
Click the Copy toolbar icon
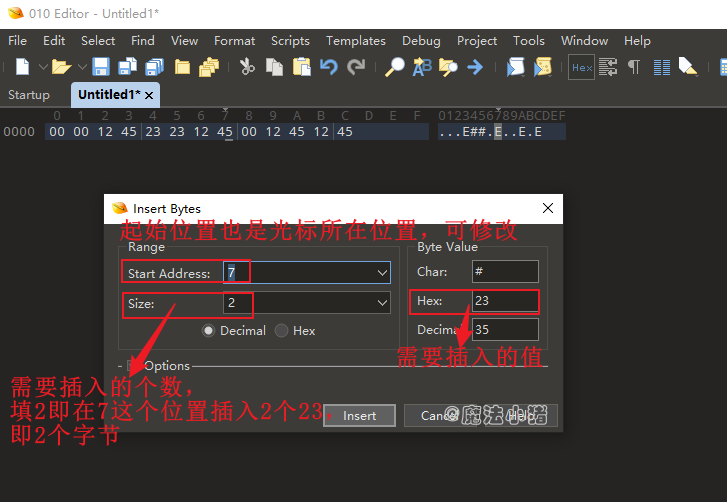[x=274, y=67]
